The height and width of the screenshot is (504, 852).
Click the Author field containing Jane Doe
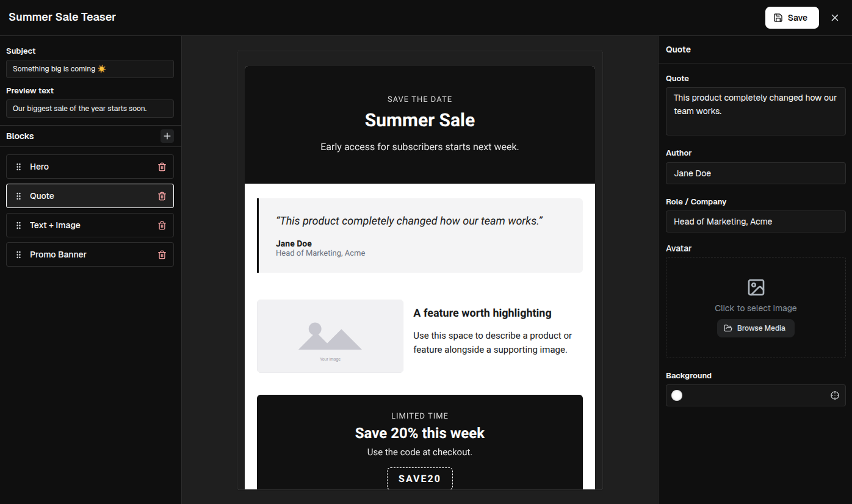click(x=756, y=173)
